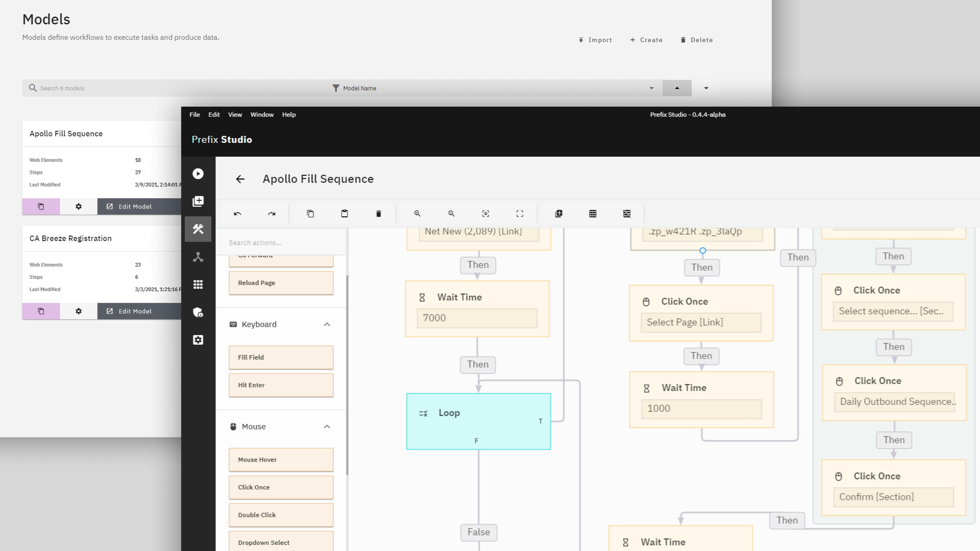Select the Confirm [Section] field
The image size is (980, 551).
[x=894, y=497]
